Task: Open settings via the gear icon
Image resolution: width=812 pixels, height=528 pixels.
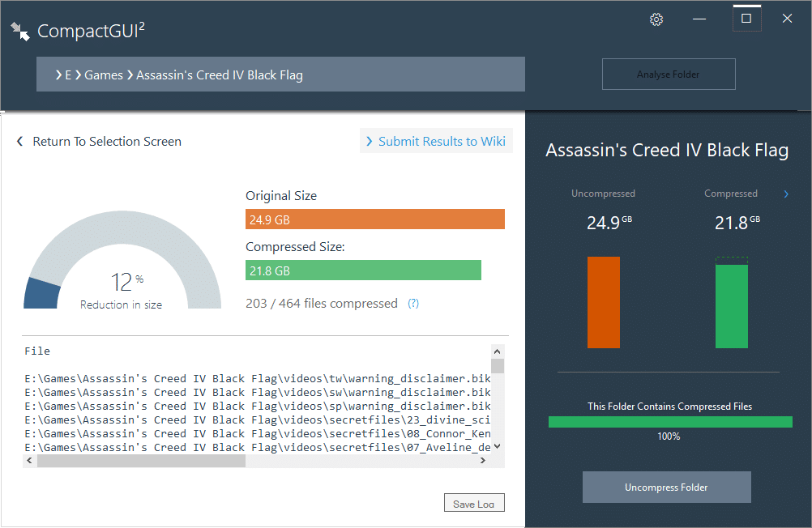Action: point(656,19)
